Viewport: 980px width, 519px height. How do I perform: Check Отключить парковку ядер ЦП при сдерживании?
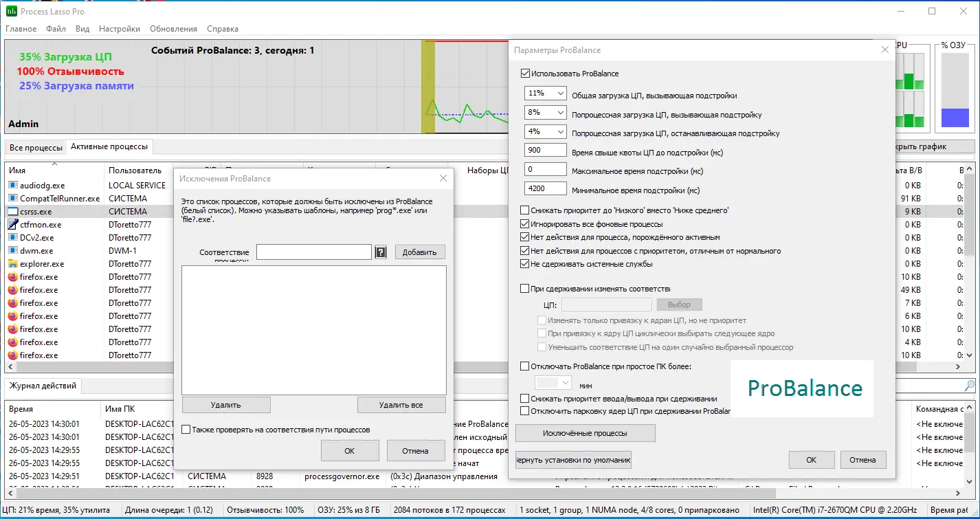click(x=526, y=411)
